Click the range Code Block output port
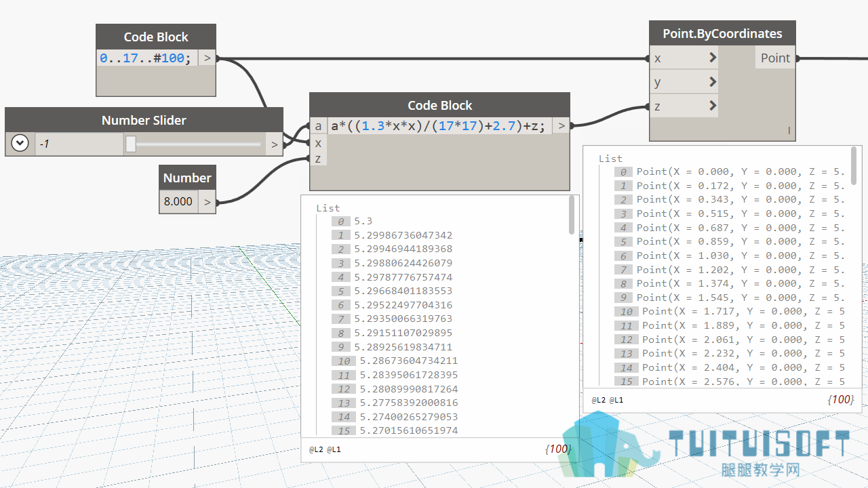Image resolution: width=868 pixels, height=488 pixels. [208, 58]
